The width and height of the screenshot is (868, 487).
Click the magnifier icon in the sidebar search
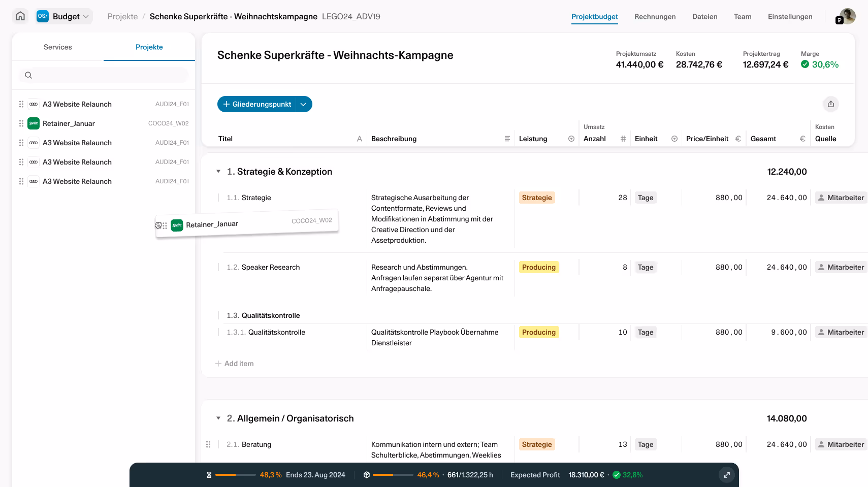point(28,75)
